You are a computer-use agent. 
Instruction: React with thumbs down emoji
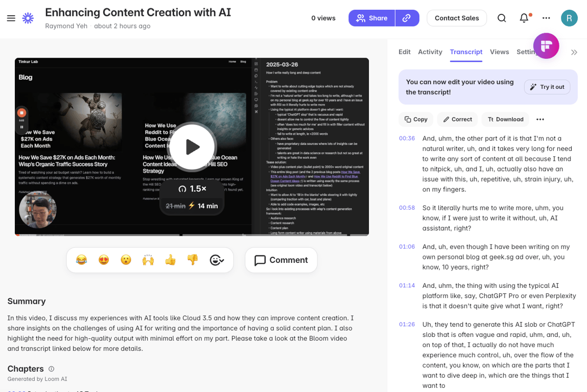[193, 260]
